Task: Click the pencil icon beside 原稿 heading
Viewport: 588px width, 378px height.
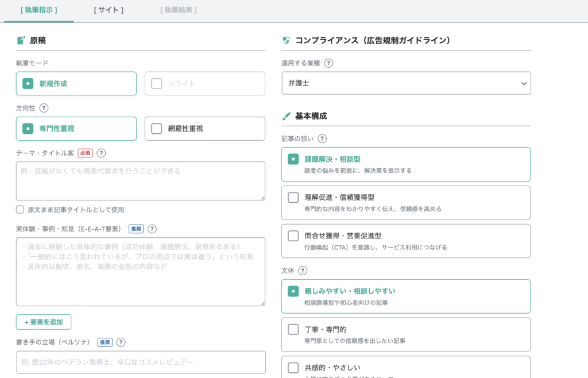Action: coord(20,40)
